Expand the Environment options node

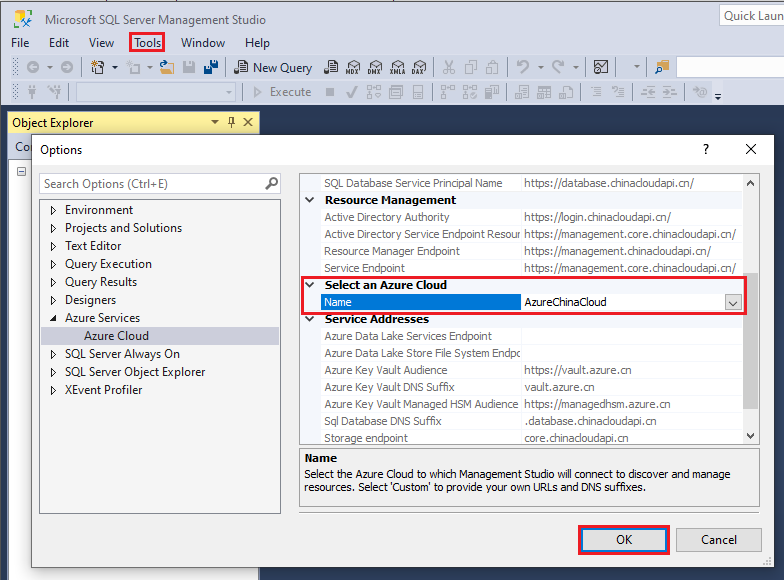coord(54,210)
